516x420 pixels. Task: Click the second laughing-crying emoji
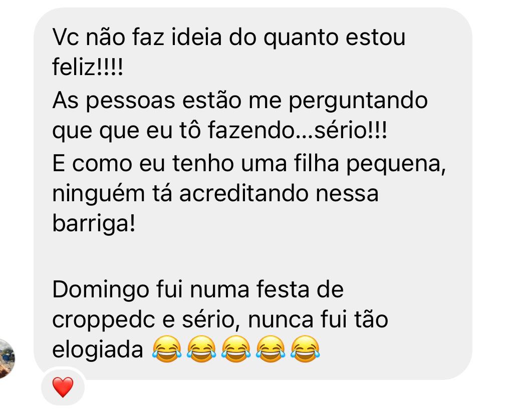201,349
